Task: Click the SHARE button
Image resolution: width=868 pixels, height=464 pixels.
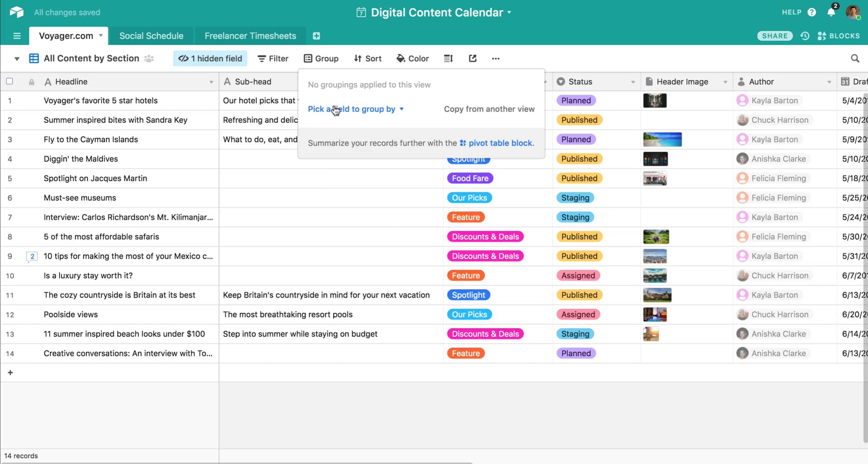Action: (775, 36)
